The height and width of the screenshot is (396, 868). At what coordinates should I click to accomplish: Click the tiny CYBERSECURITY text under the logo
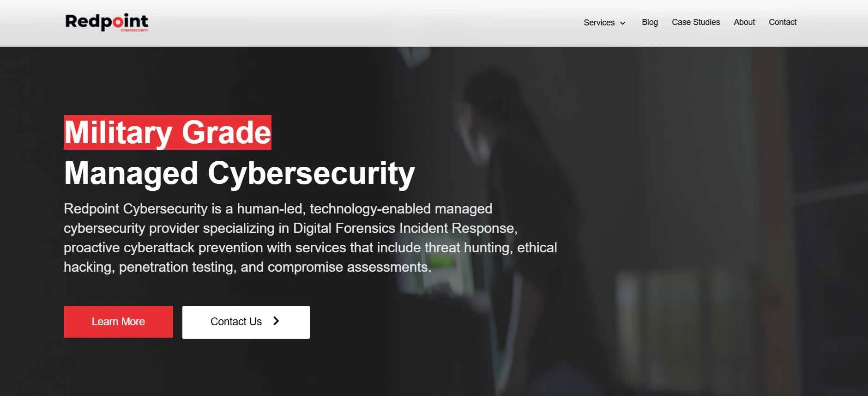point(134,30)
